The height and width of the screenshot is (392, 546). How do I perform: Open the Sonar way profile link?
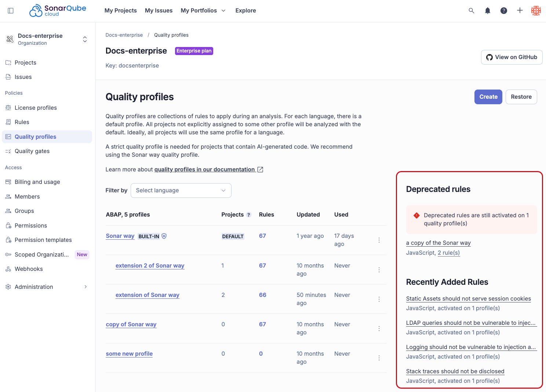[120, 236]
